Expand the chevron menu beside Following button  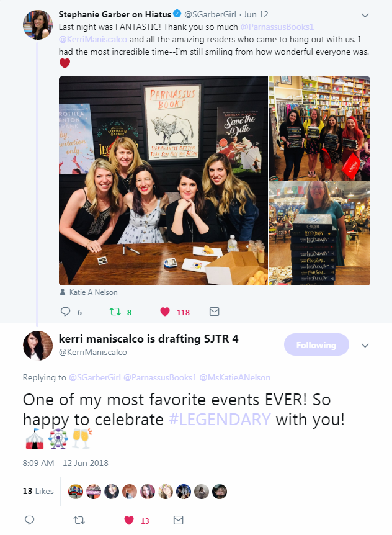point(365,346)
